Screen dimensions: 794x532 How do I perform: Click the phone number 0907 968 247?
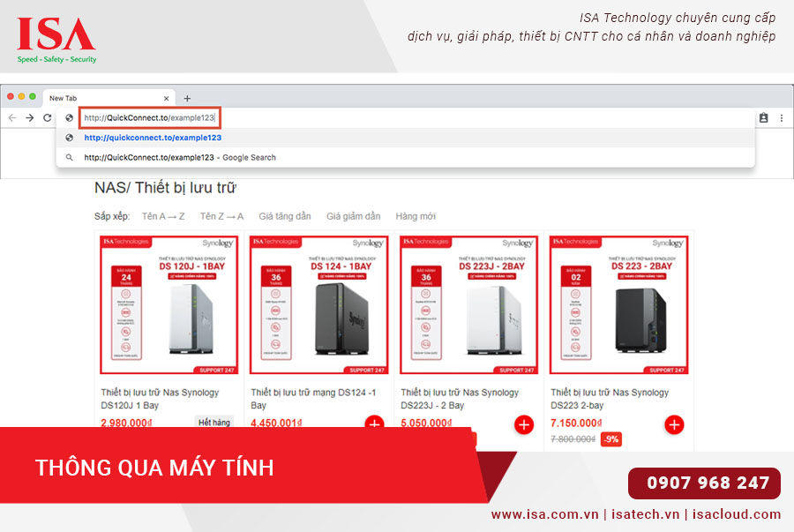[708, 483]
